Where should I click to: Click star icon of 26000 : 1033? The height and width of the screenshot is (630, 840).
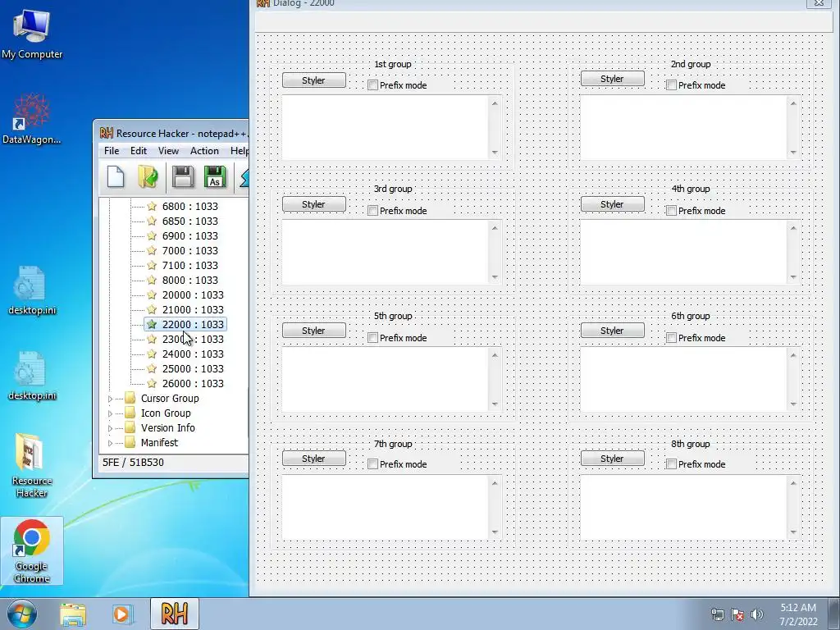[152, 384]
